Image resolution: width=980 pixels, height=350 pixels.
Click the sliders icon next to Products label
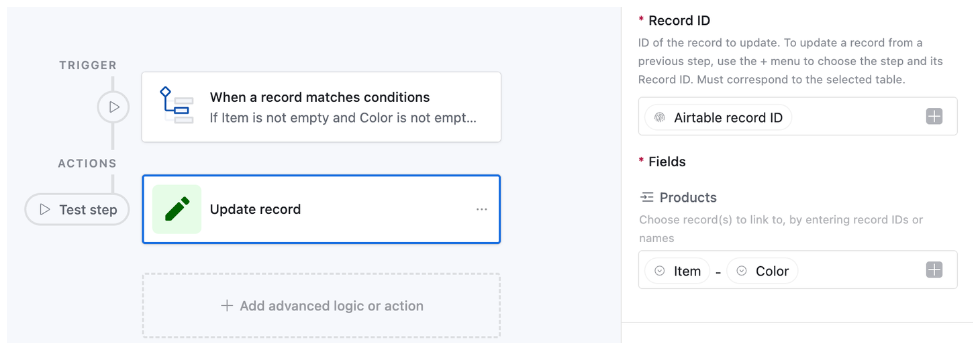click(647, 197)
